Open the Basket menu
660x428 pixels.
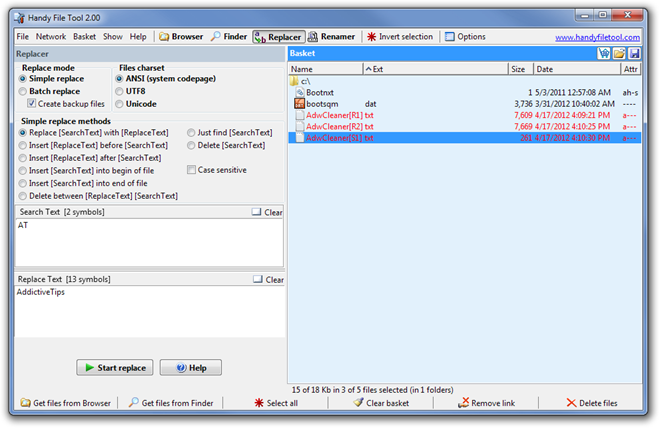85,37
